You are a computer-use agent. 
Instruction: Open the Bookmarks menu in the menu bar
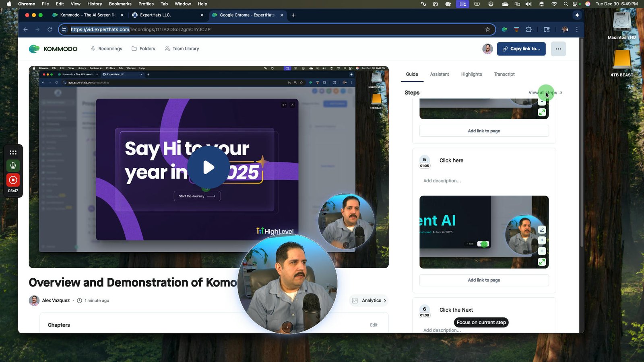(x=120, y=4)
